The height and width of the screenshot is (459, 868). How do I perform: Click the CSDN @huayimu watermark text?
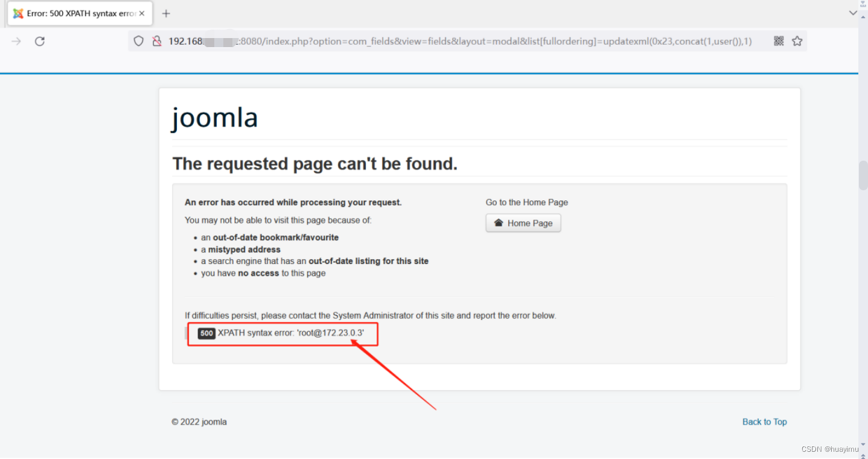(x=830, y=449)
